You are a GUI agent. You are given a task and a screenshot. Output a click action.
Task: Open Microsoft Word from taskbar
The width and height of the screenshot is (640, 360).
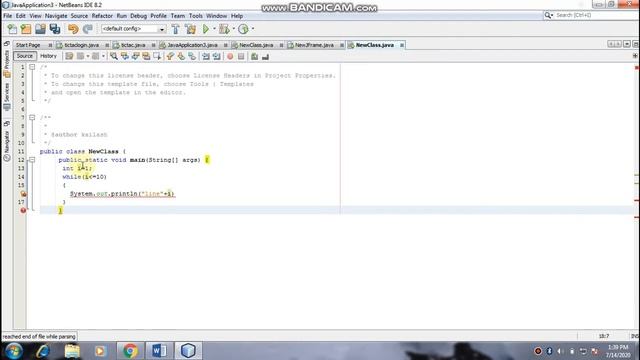point(159,351)
